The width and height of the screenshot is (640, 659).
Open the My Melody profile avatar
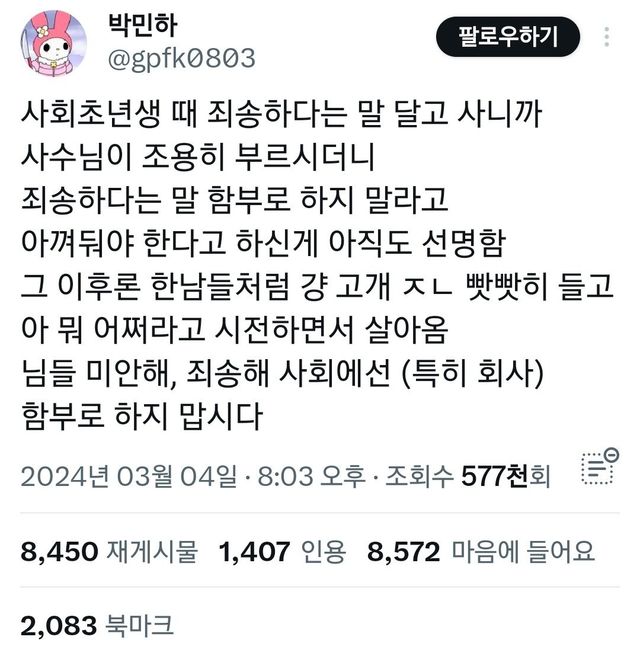(x=53, y=44)
